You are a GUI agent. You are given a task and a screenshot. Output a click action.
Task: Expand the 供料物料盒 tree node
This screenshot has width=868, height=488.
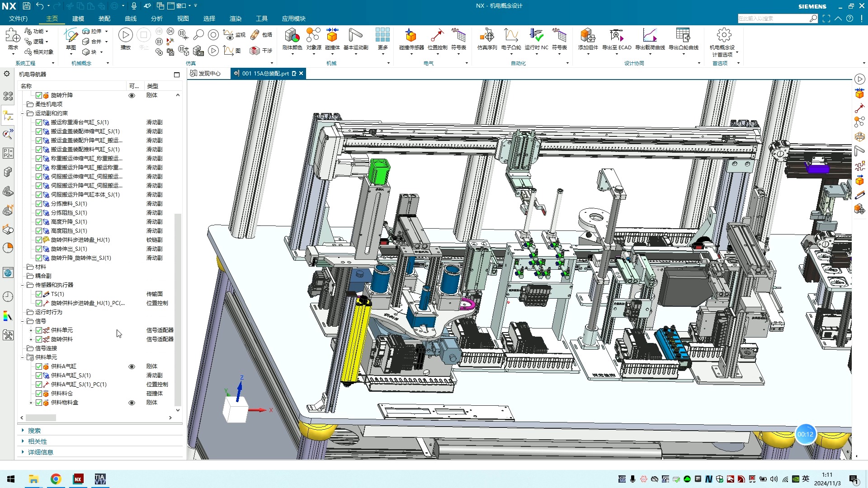coord(31,403)
